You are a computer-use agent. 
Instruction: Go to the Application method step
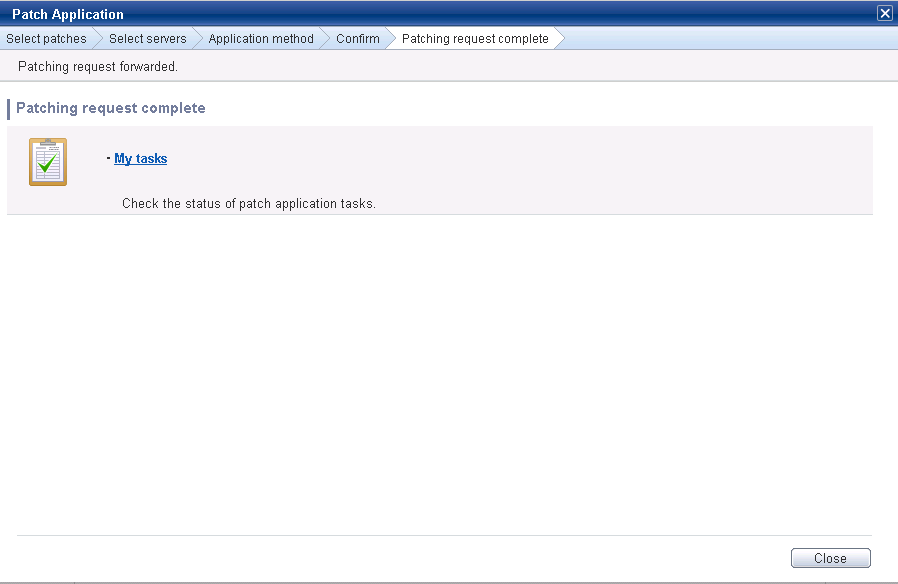pyautogui.click(x=261, y=38)
